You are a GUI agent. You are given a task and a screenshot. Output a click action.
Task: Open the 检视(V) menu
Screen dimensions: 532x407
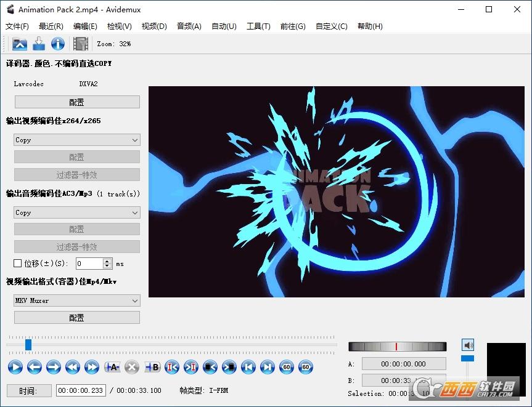120,26
